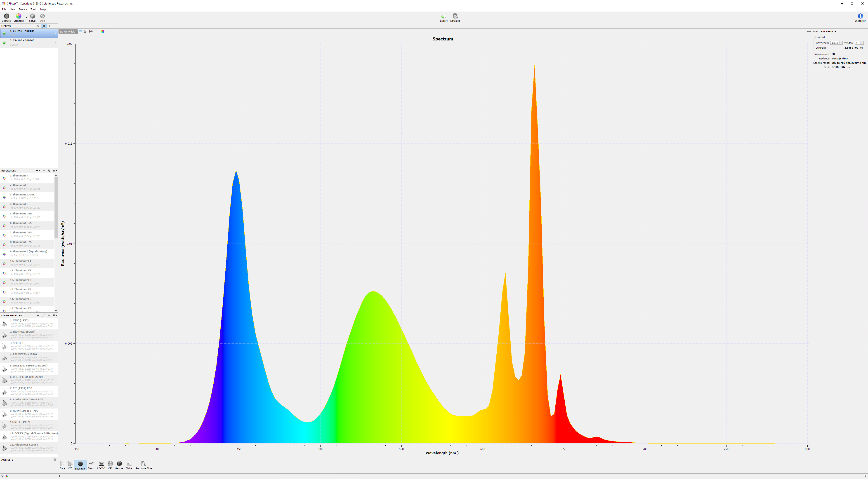This screenshot has height=479, width=868.
Task: Open the Standard mode dropdown arrow
Action: pos(27,18)
